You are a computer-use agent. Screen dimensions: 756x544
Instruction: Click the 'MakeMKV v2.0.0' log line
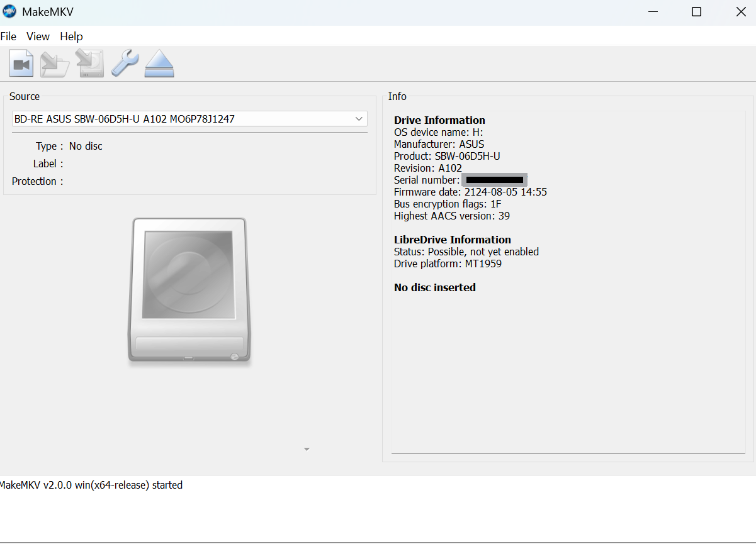point(91,485)
